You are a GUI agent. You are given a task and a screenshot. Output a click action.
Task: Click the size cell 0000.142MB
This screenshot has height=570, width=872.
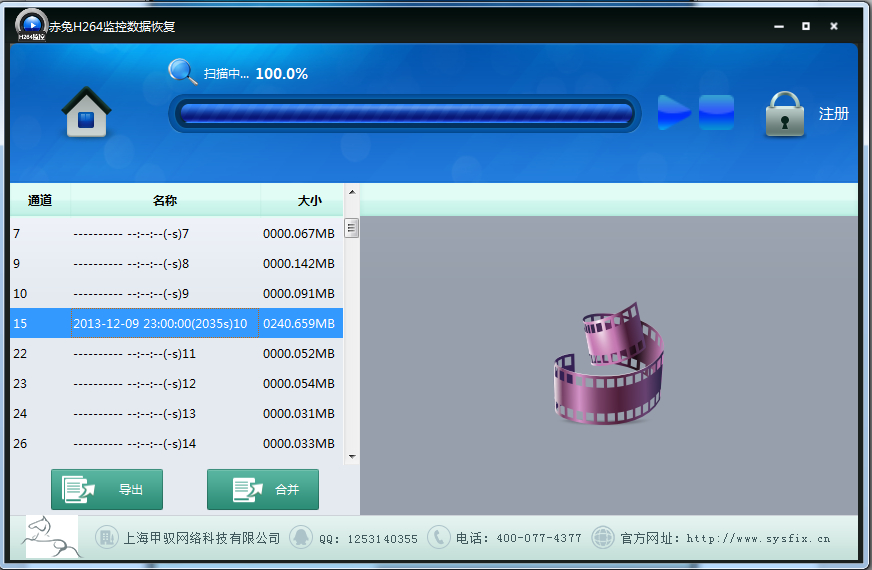coord(299,264)
